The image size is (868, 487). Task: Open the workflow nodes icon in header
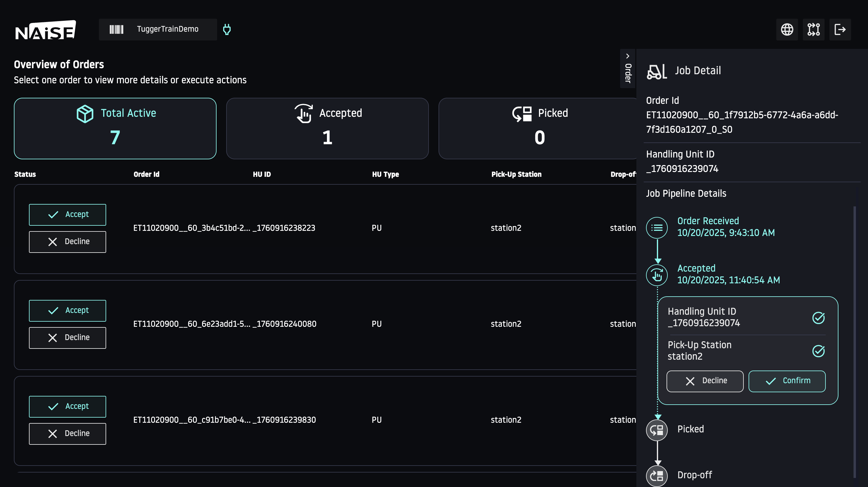(x=813, y=30)
